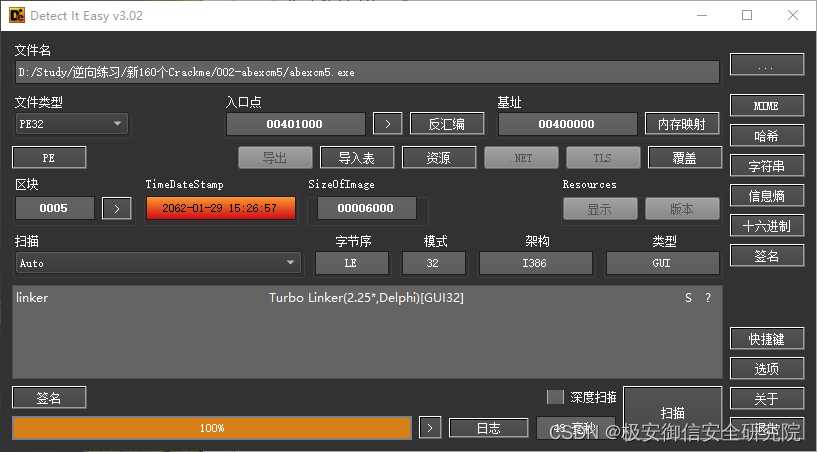Open the 日志 log button
This screenshot has height=452, width=817.
coord(488,429)
